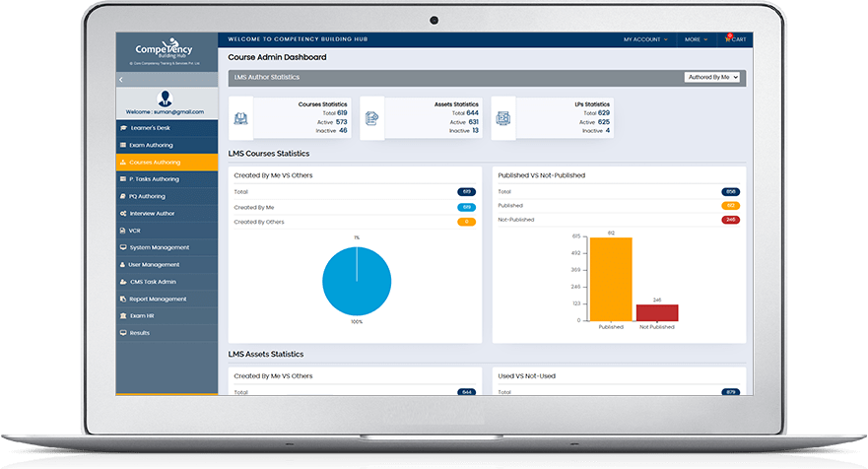Screen dimensions: 868x469
Task: Open the Authored By Me dropdown
Action: pyautogui.click(x=711, y=77)
